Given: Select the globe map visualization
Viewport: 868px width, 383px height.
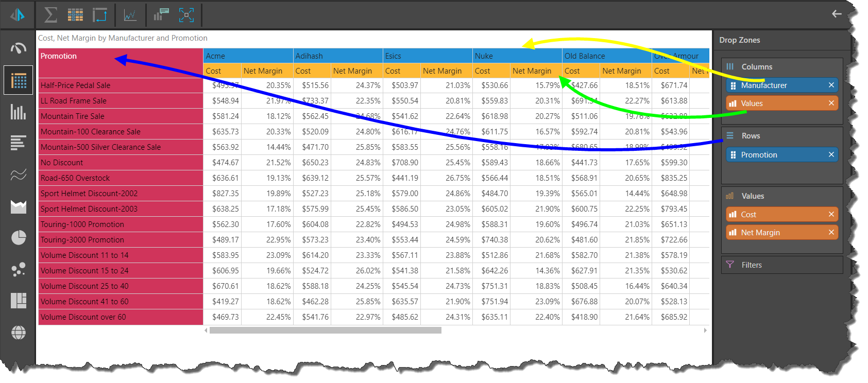Looking at the screenshot, I should click(19, 333).
